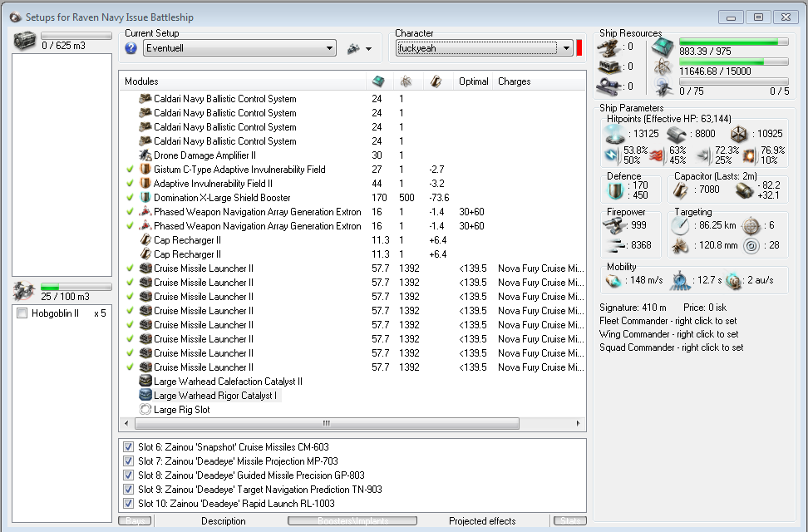Toggle active state of Domination X-Large Shield Booster
This screenshot has width=808, height=532.
click(x=130, y=198)
